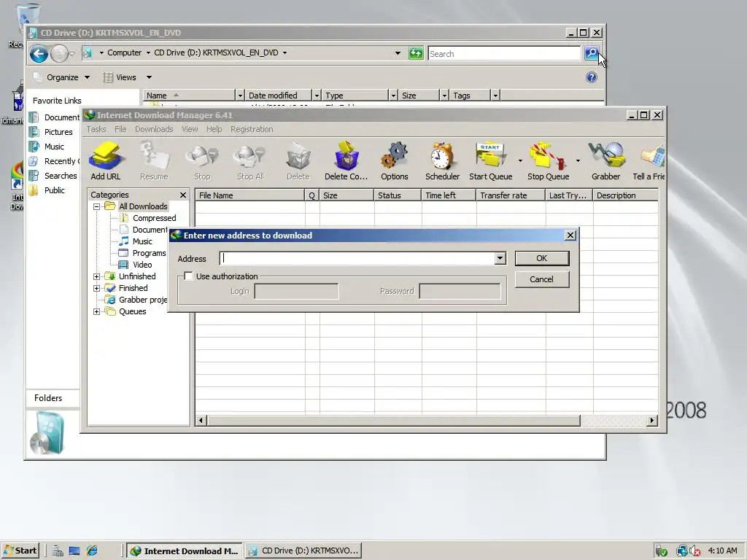Open the Views dropdown arrow in Explorer
747x560 pixels.
point(149,77)
